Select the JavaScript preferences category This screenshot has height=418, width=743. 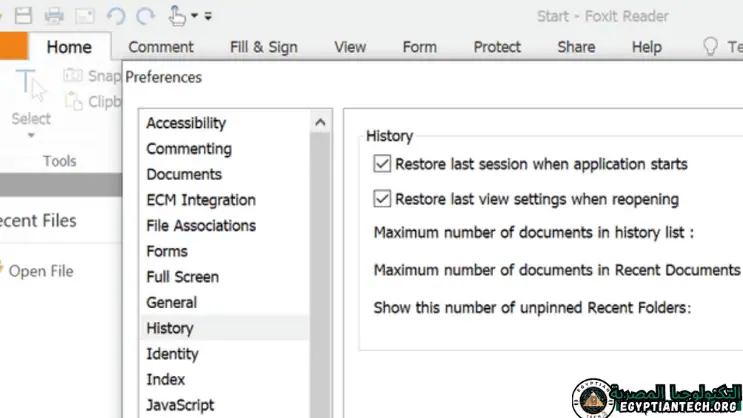(180, 405)
